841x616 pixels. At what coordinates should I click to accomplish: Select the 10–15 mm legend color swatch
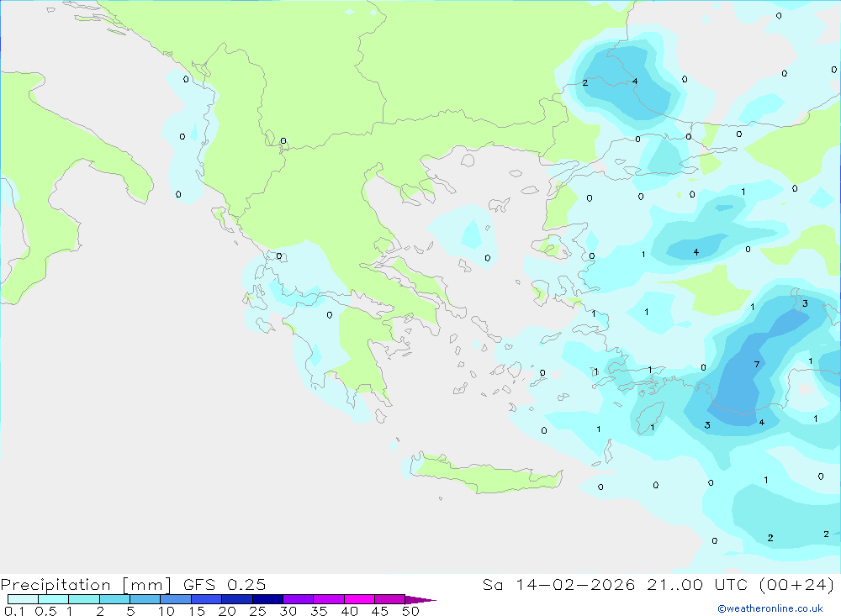(x=176, y=599)
